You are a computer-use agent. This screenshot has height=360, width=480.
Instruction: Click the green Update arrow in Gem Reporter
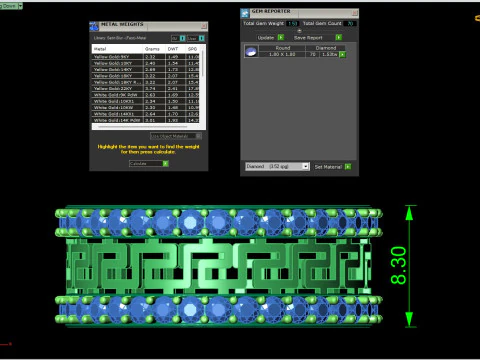(281, 37)
